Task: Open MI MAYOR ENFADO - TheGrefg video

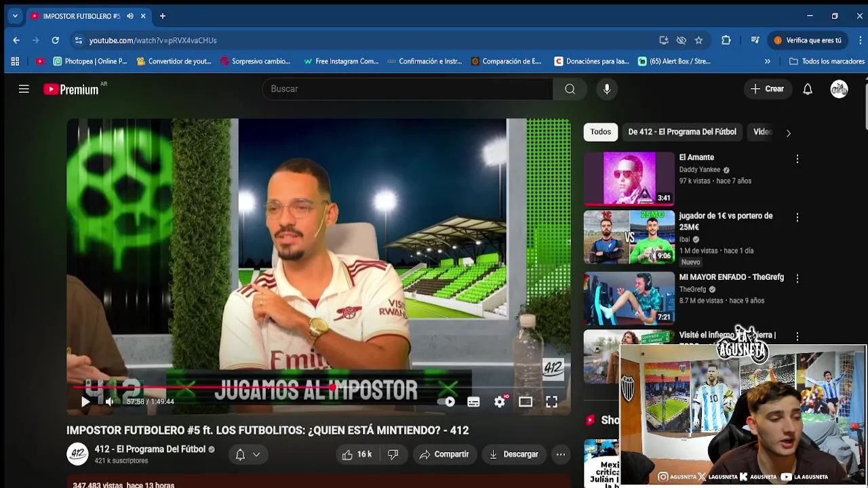Action: (629, 298)
